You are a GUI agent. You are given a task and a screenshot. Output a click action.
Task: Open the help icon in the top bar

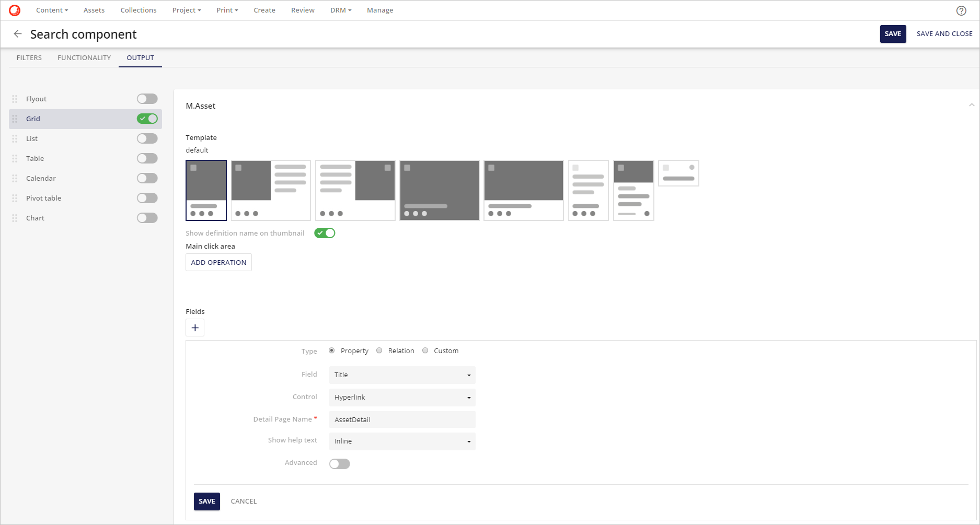click(961, 10)
